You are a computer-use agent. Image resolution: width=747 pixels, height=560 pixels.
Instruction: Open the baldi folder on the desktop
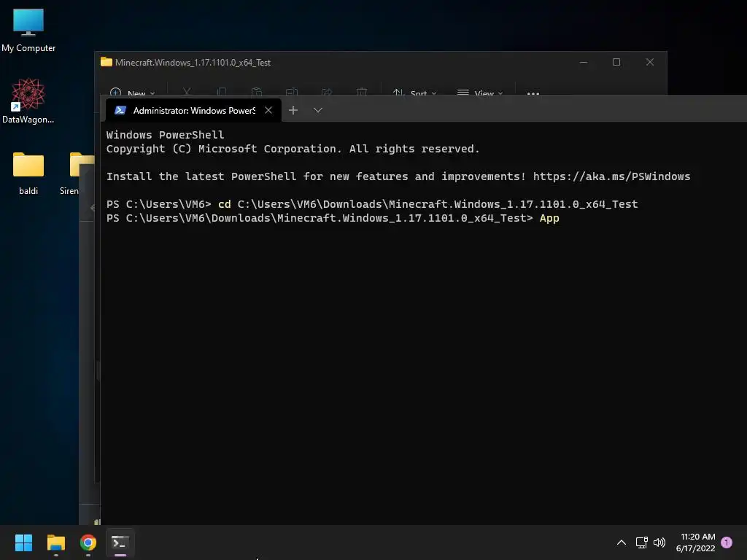[x=28, y=174]
